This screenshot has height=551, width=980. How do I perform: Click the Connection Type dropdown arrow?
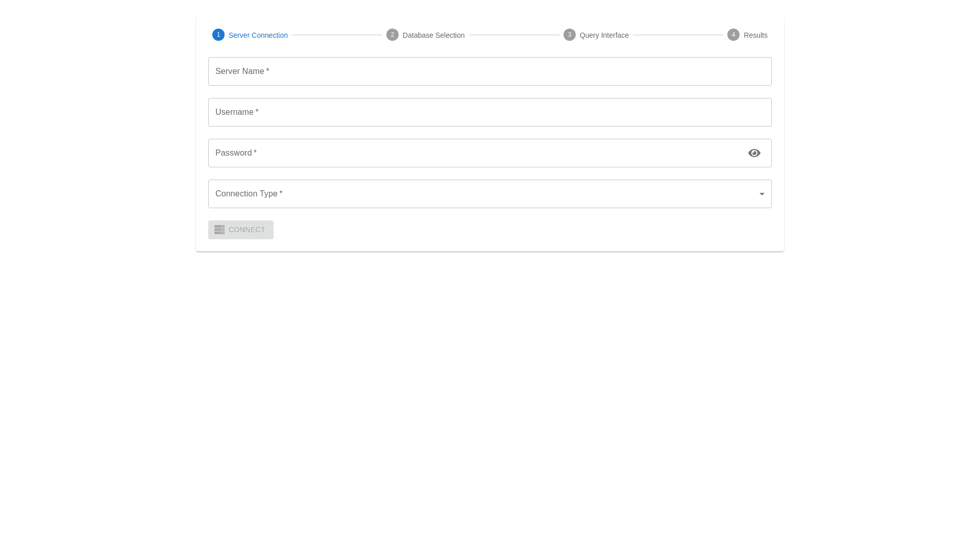[x=762, y=194]
